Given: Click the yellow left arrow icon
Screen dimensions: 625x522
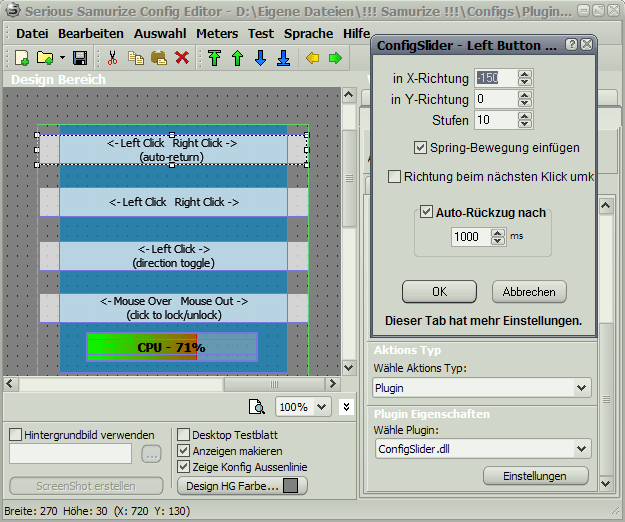Looking at the screenshot, I should (312, 58).
